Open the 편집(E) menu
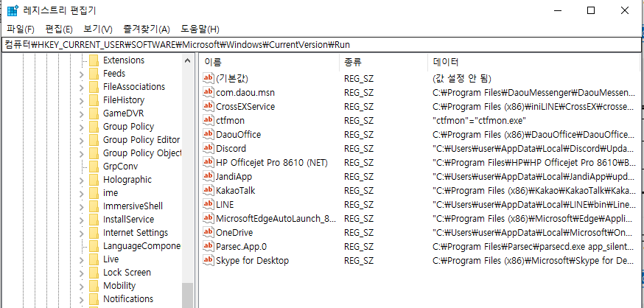This screenshot has height=308, width=644. [59, 29]
